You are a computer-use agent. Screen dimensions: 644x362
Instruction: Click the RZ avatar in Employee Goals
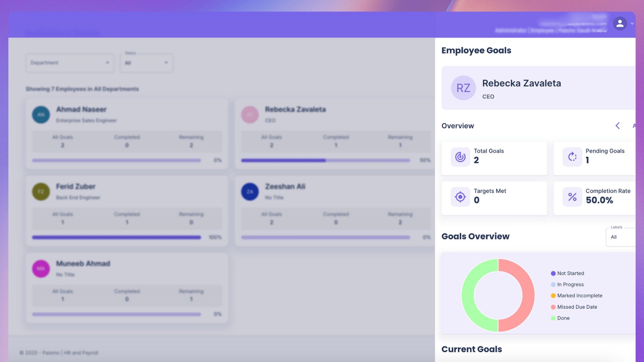pyautogui.click(x=463, y=88)
